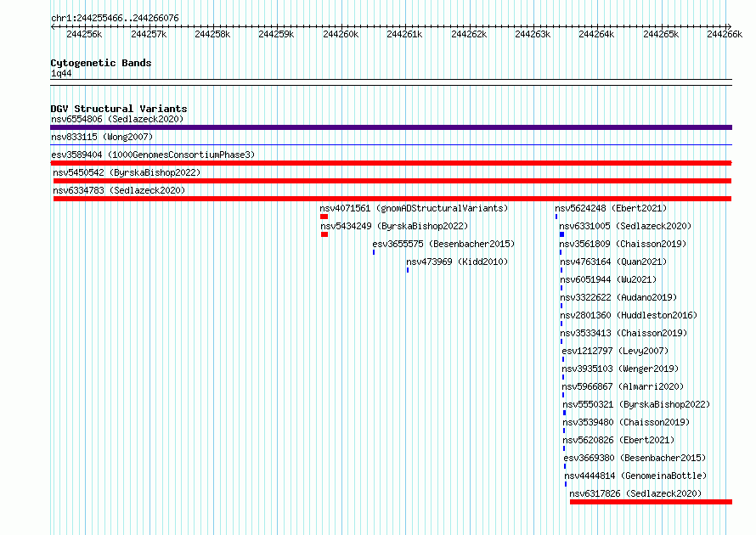This screenshot has width=756, height=535.
Task: Click the 244261k ruler position
Action: pyautogui.click(x=404, y=34)
